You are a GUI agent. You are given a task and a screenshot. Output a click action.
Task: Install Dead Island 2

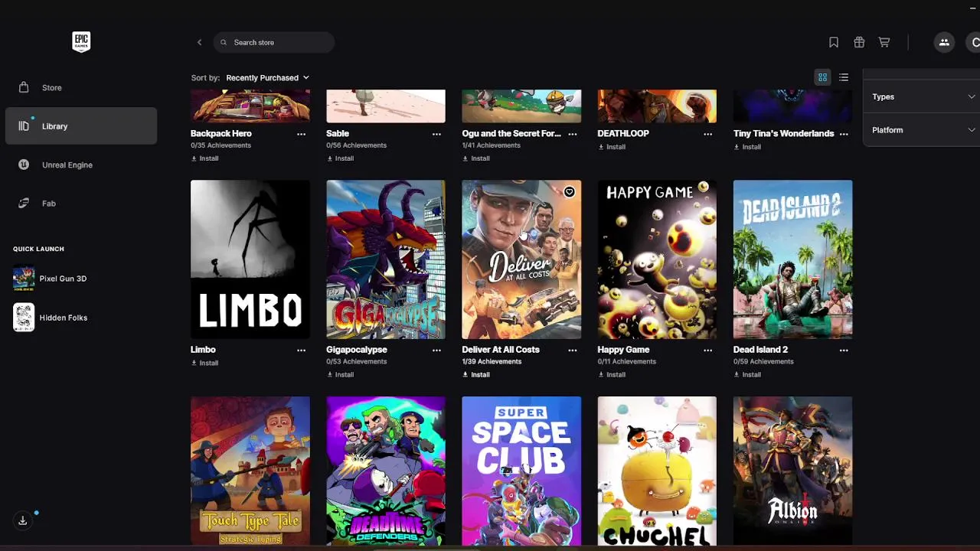click(x=746, y=374)
